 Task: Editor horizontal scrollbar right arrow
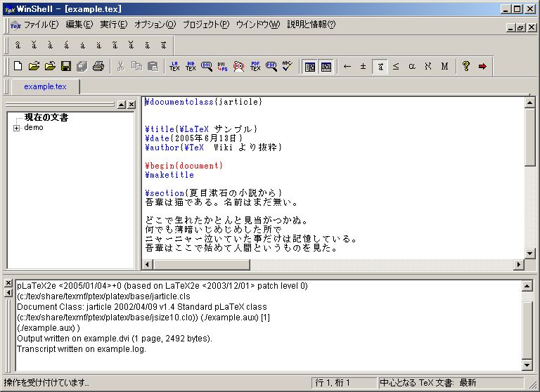(x=519, y=264)
